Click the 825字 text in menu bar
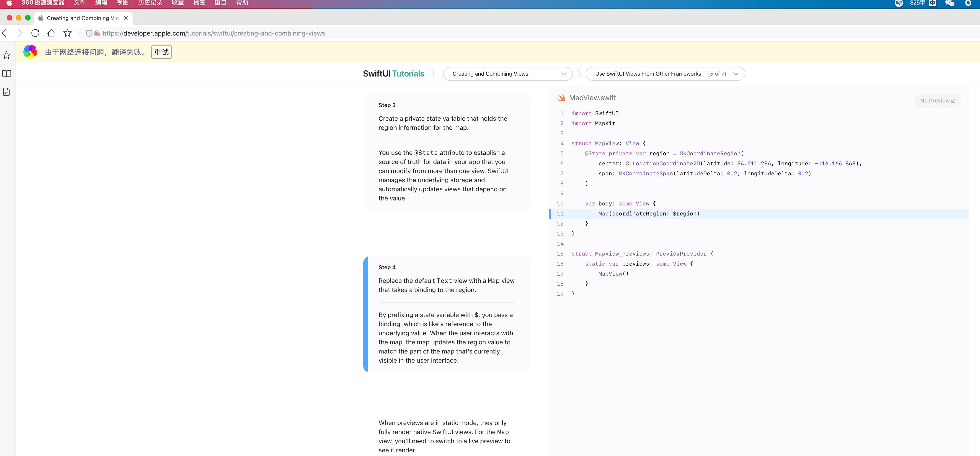 917,3
